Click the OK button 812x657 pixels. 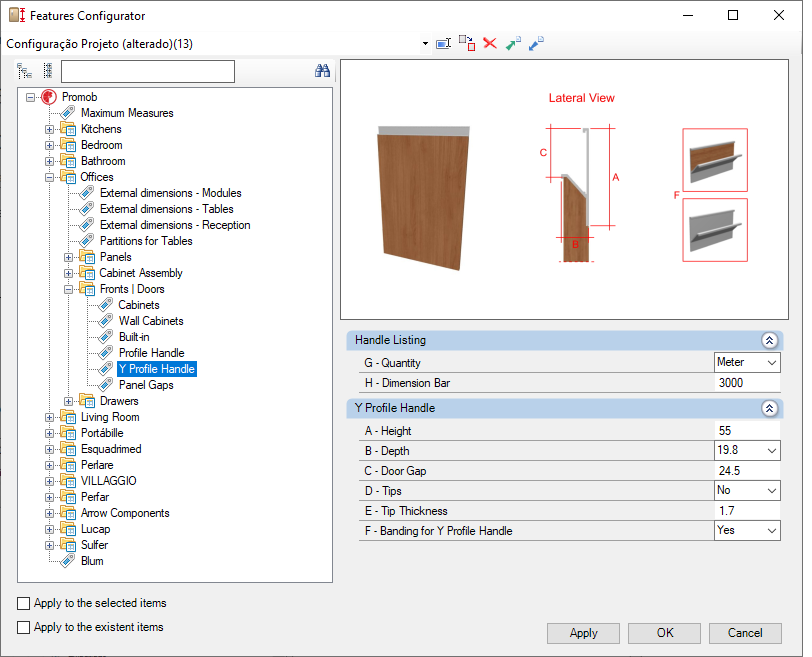[x=664, y=633]
